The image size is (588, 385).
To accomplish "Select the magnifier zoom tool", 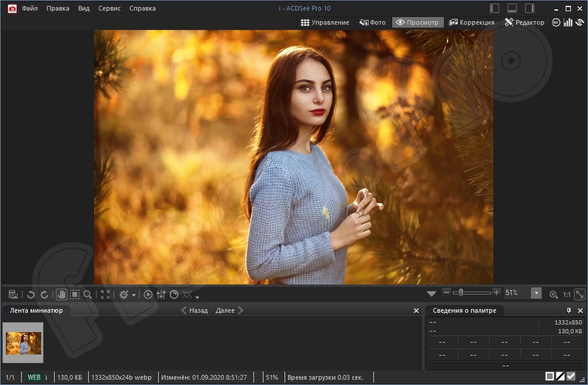I will click(88, 294).
